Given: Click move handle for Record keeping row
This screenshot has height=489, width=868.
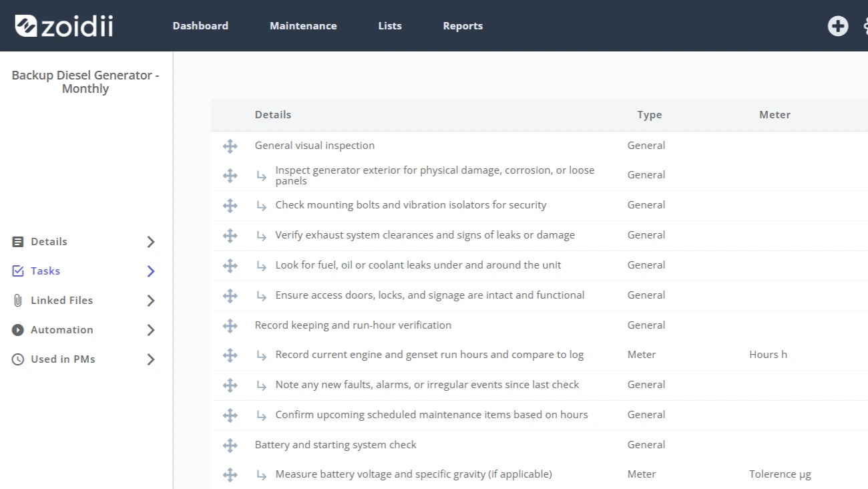Looking at the screenshot, I should pyautogui.click(x=230, y=325).
